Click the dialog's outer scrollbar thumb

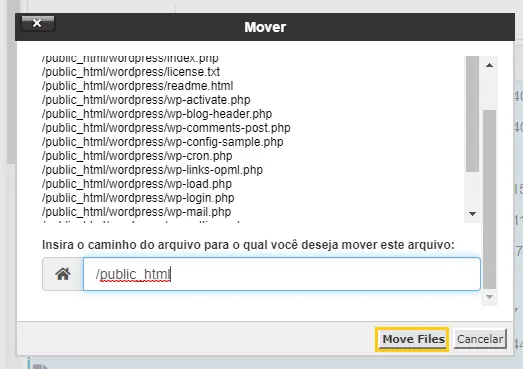coord(489,199)
